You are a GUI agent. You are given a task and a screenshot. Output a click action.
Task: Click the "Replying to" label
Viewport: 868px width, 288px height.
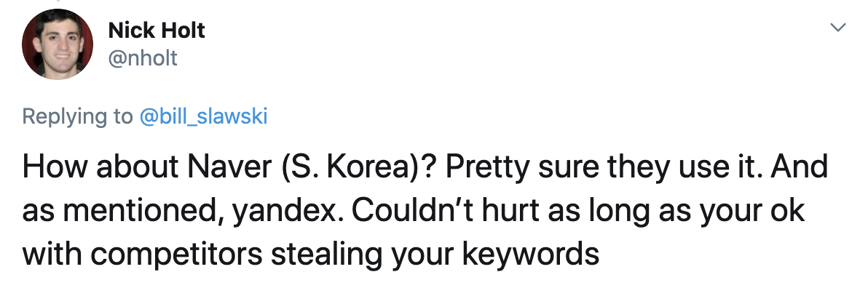[x=77, y=117]
